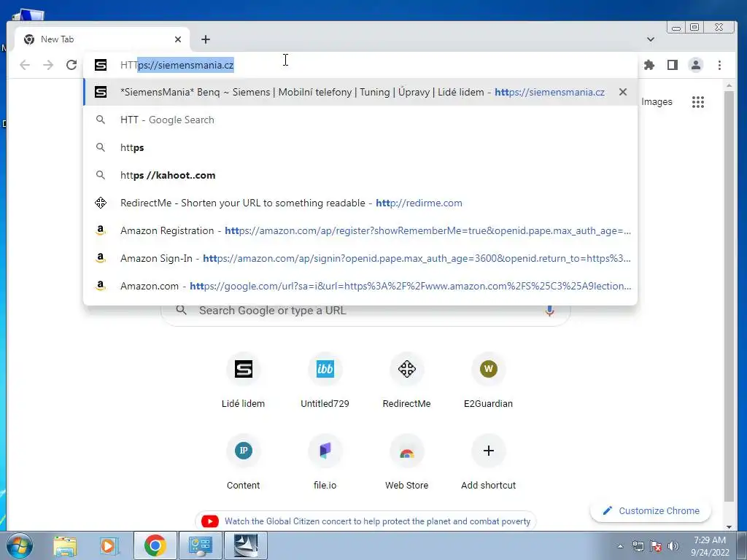Open the Lidé lidem shortcut
Viewport: 747px width, 560px height.
tap(243, 381)
